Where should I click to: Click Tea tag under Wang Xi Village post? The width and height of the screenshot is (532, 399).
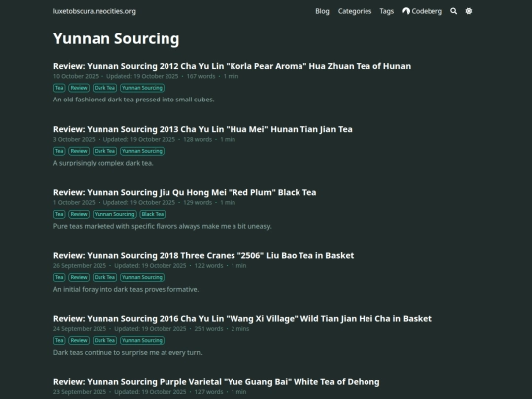(59, 340)
